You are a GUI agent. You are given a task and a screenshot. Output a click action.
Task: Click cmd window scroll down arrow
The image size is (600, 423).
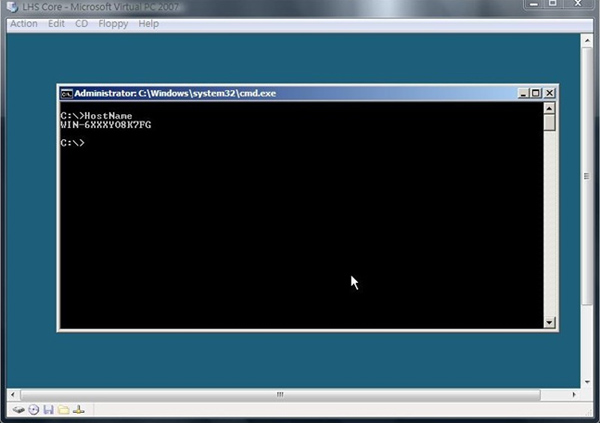point(549,322)
